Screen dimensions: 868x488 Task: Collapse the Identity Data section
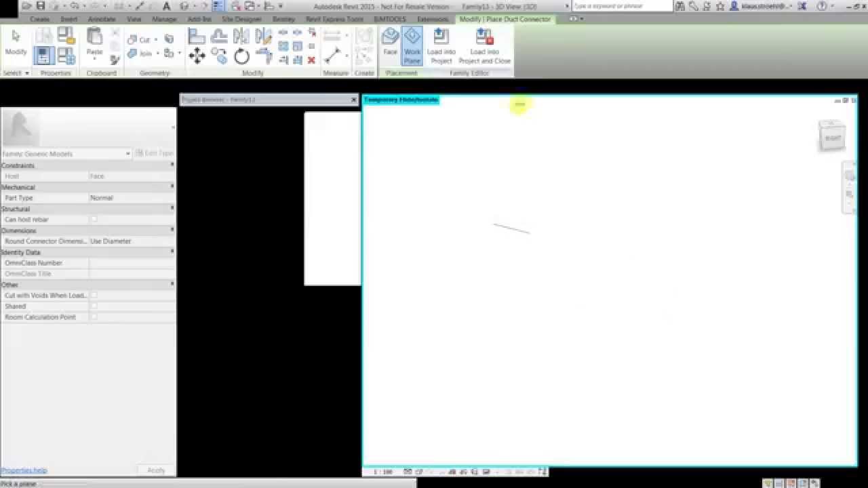[x=172, y=251]
